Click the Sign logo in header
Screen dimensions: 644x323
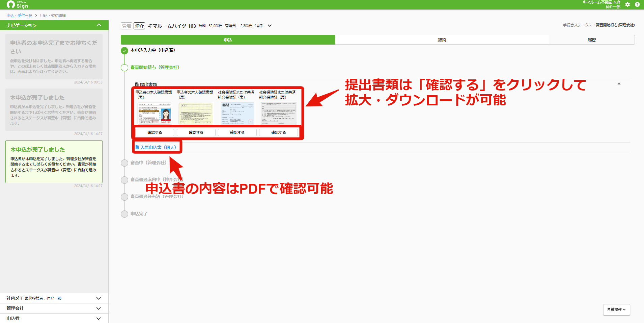[18, 4]
